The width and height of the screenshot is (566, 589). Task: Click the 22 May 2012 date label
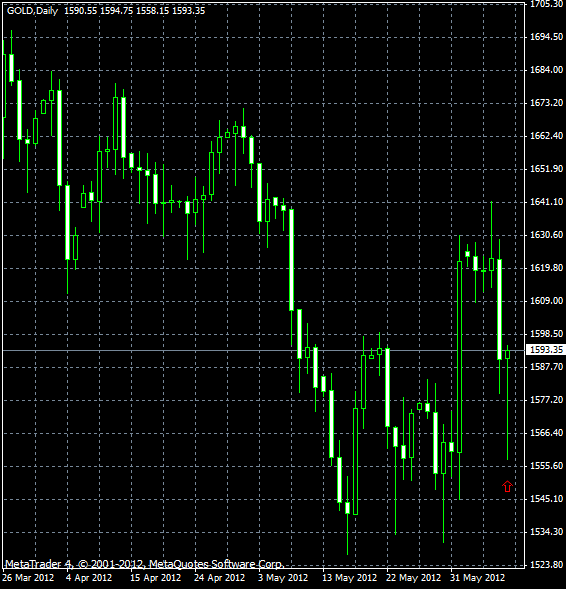click(x=414, y=578)
